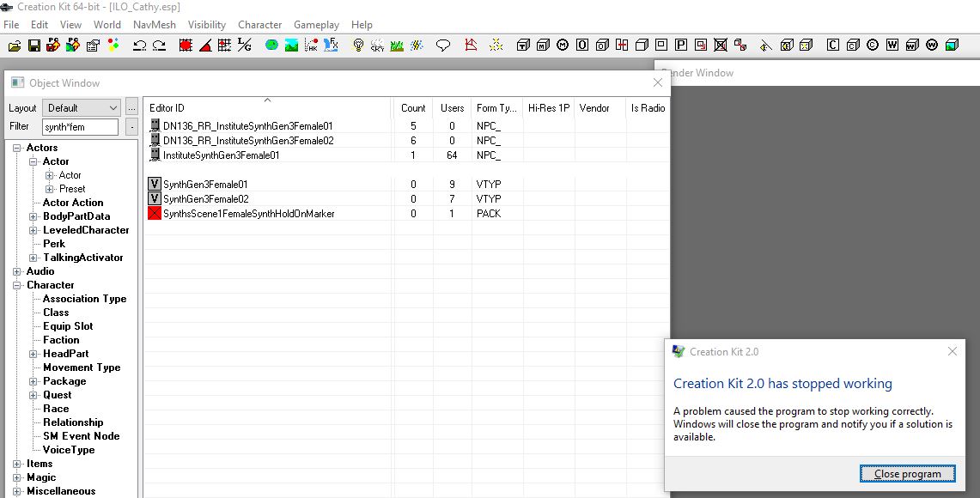Collapse the Character tree category
This screenshot has width=980, height=498.
[17, 285]
